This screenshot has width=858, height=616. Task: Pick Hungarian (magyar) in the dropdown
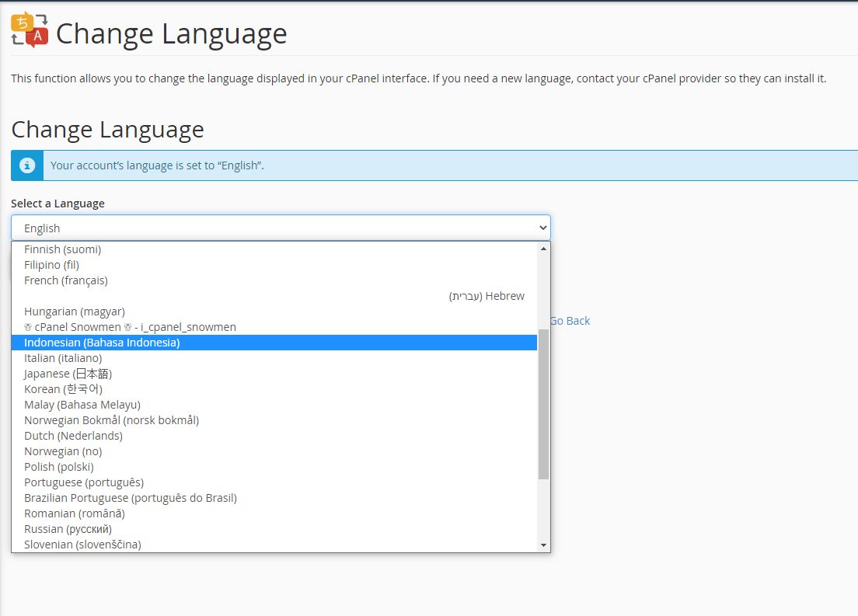pos(274,311)
